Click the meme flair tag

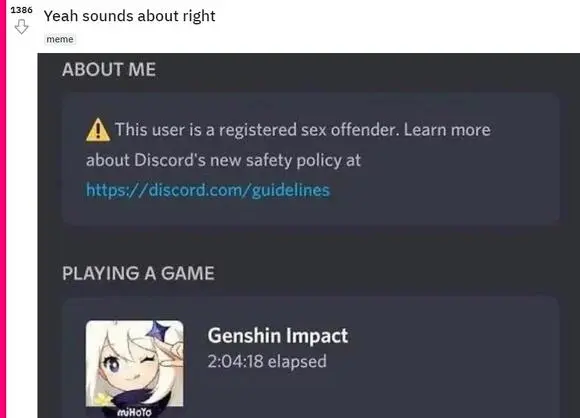tap(60, 39)
